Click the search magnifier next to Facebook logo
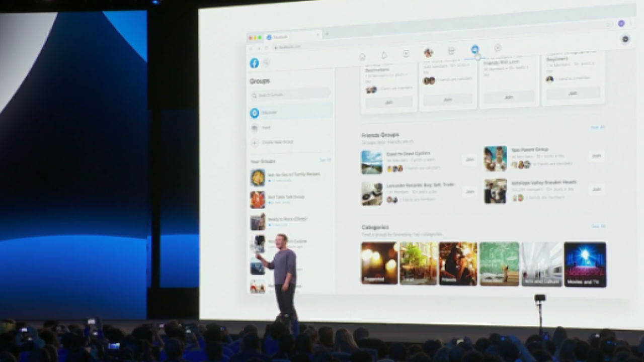Screen dimensions: 644x362 pyautogui.click(x=266, y=62)
